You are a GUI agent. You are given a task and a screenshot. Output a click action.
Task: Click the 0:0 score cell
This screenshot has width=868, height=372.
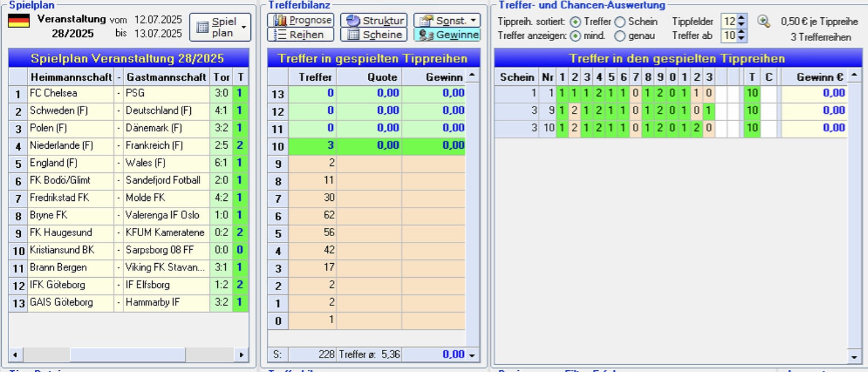coord(221,250)
